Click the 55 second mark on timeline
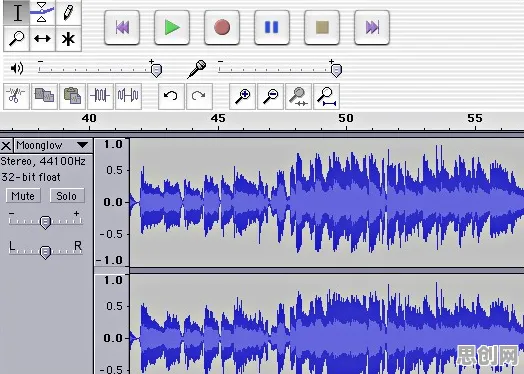The width and height of the screenshot is (524, 374). point(475,119)
